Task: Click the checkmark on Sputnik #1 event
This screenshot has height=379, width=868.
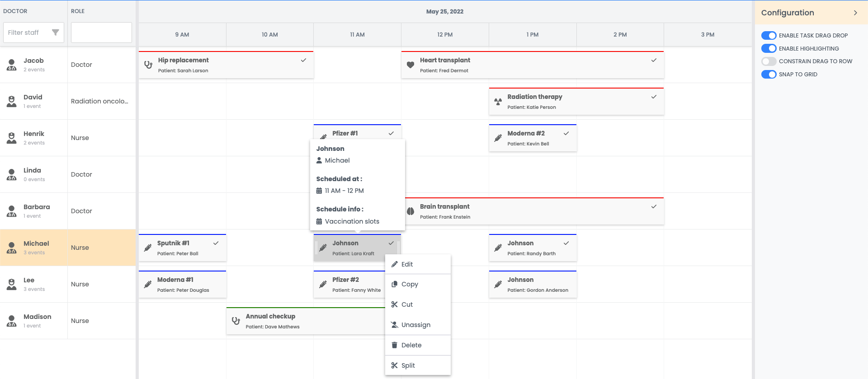Action: click(x=216, y=243)
